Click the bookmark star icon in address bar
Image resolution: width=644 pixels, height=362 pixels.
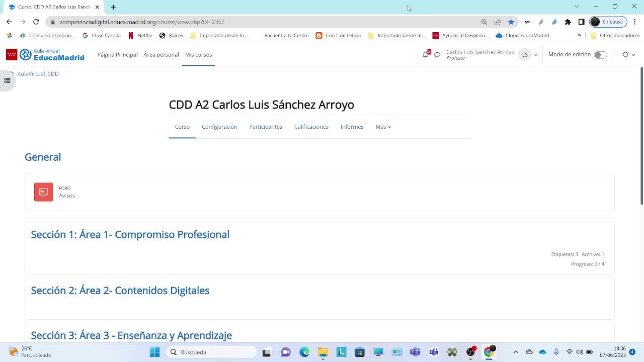tap(511, 22)
